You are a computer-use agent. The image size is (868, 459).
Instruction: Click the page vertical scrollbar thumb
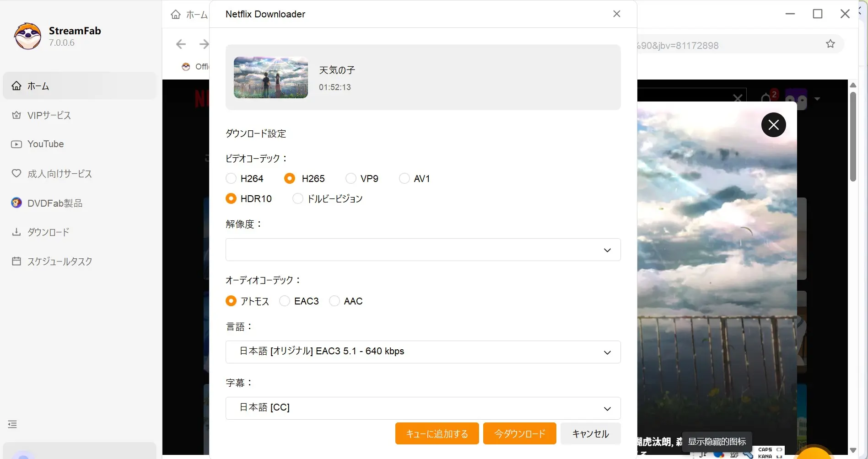tap(853, 137)
